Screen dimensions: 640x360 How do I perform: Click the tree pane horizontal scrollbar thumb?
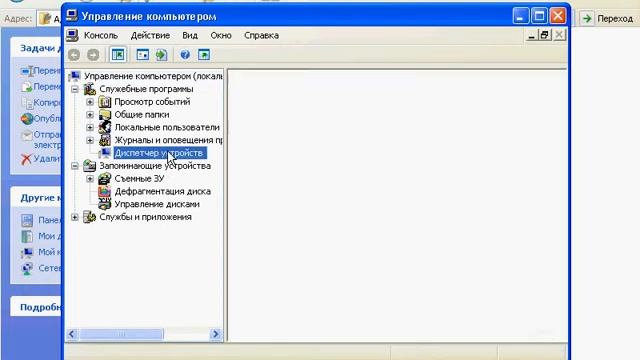click(x=121, y=334)
